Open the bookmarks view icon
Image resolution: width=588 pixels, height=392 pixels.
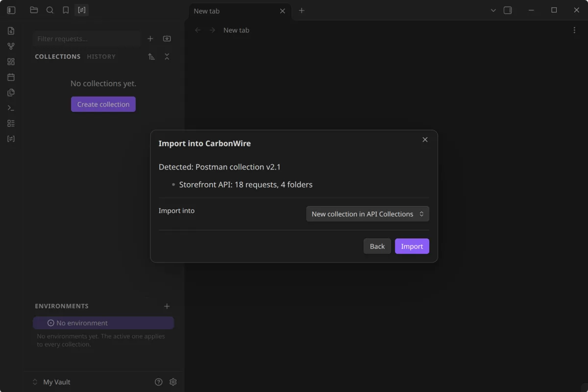tap(66, 10)
